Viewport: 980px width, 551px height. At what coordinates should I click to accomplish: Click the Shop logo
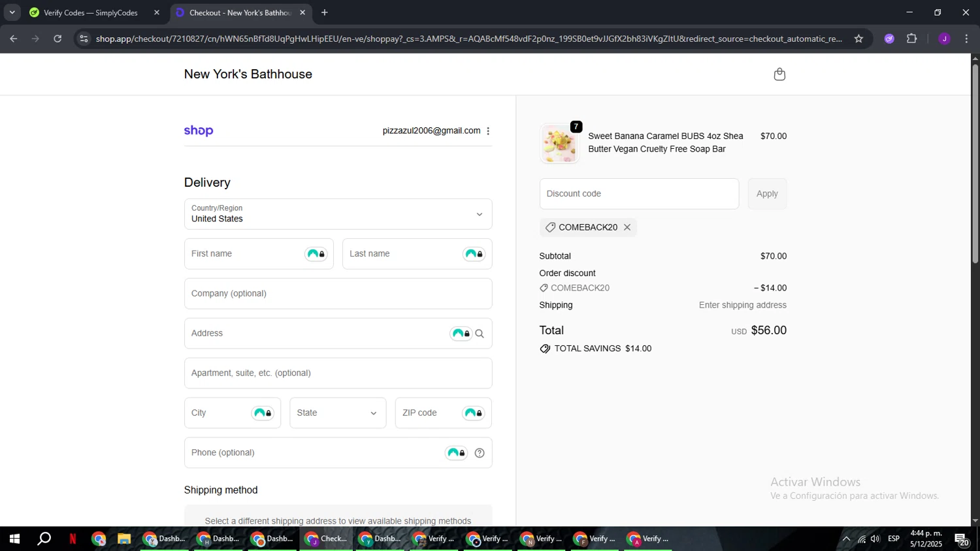[199, 131]
